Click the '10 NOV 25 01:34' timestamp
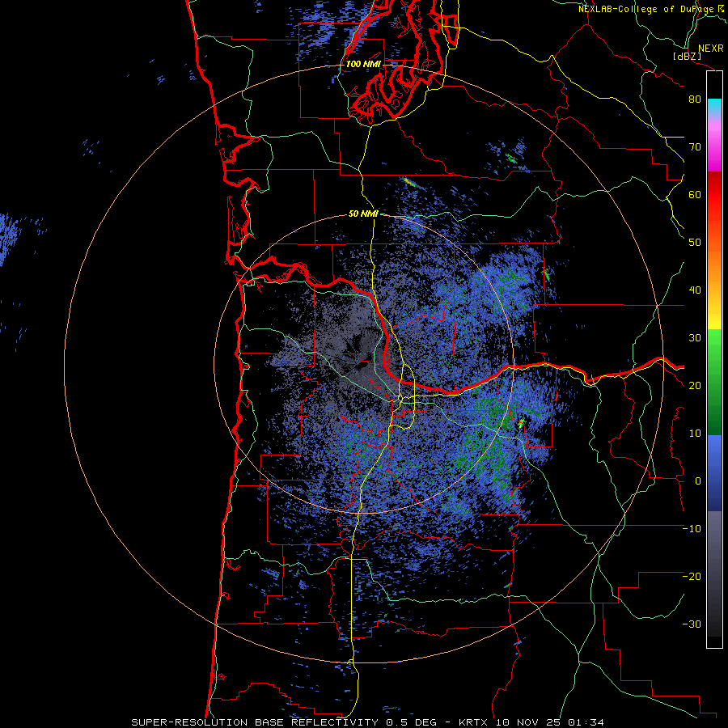 click(x=550, y=722)
